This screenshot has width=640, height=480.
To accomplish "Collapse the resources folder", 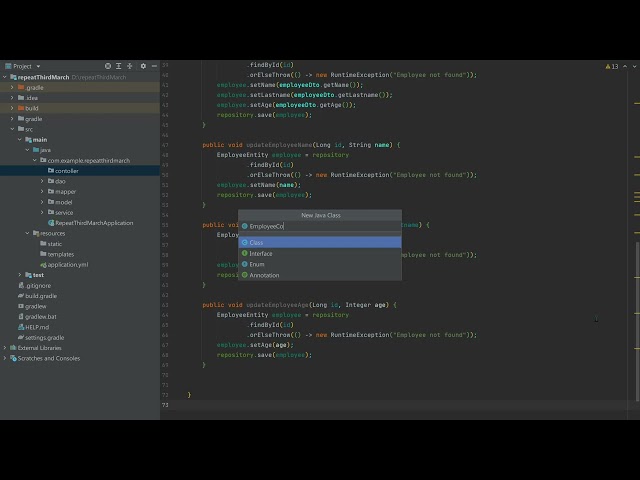I will pyautogui.click(x=27, y=233).
